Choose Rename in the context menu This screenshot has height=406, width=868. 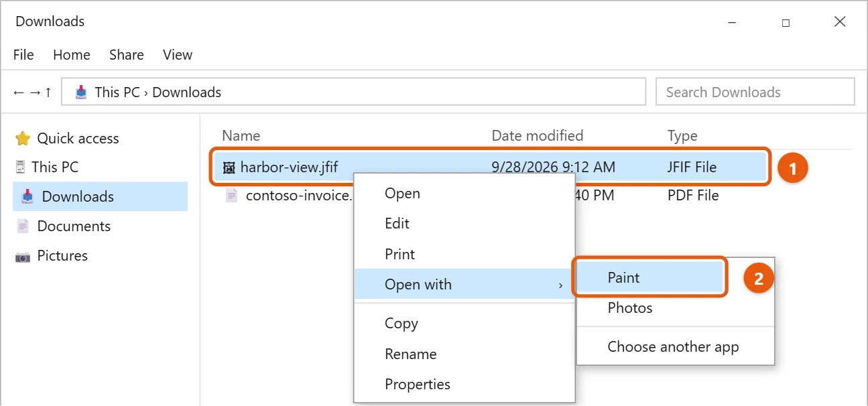coord(464,354)
